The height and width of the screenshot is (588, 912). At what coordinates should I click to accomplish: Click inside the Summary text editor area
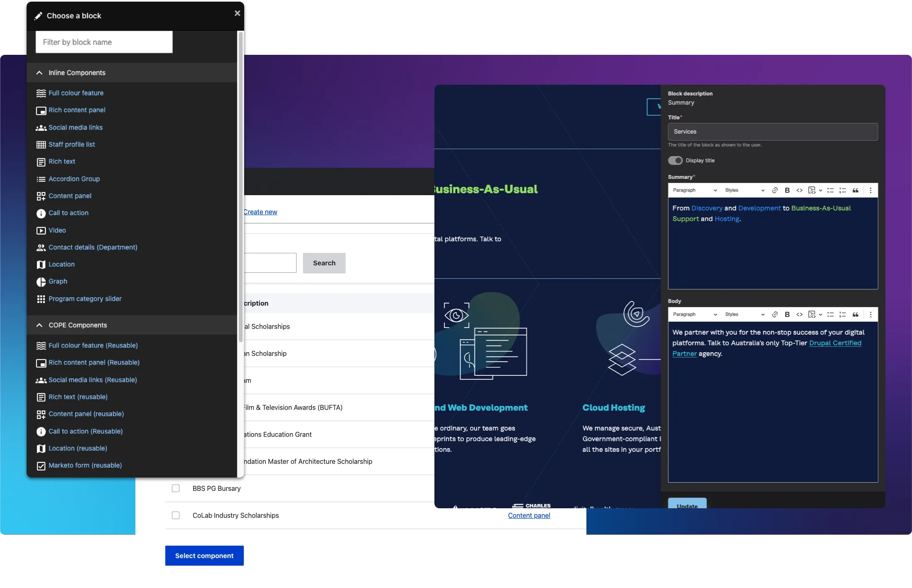(x=773, y=243)
